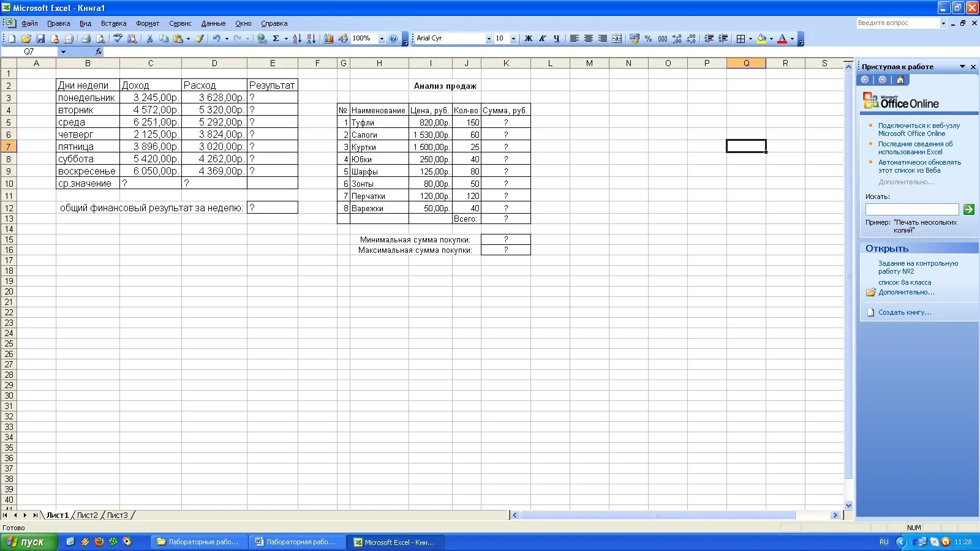The image size is (980, 551).
Task: Open the Файл menu
Action: click(x=29, y=23)
